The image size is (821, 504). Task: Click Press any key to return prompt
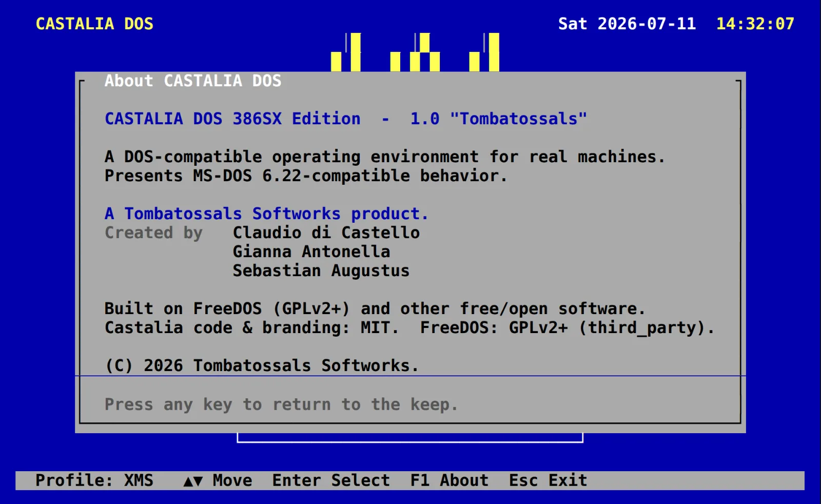(281, 405)
